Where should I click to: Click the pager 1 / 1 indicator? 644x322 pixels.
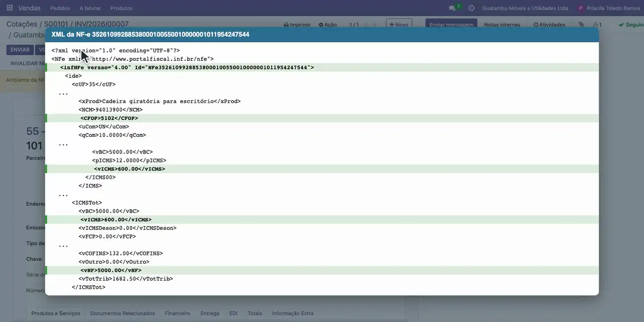tap(354, 25)
